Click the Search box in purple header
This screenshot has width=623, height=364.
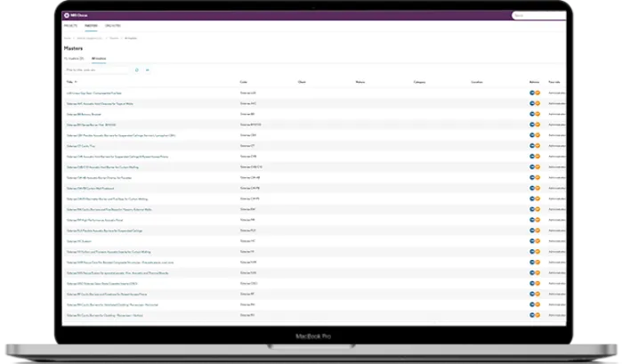pyautogui.click(x=538, y=15)
